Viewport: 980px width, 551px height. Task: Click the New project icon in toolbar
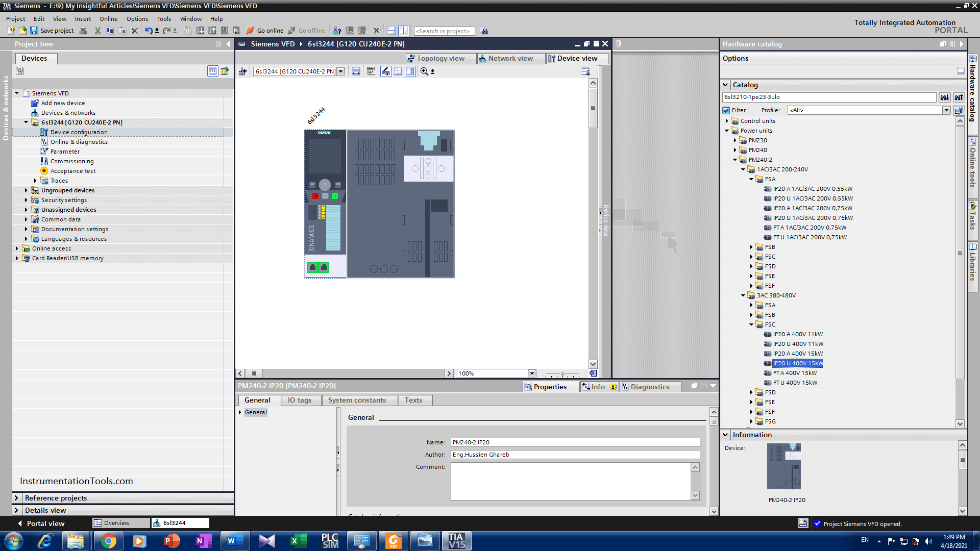(x=11, y=31)
